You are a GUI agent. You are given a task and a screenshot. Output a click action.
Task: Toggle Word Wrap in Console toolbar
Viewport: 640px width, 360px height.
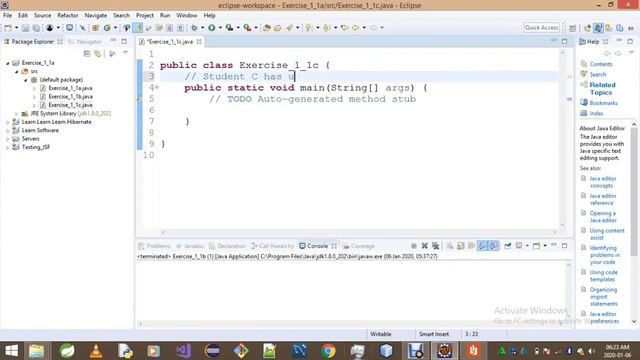[x=471, y=246]
